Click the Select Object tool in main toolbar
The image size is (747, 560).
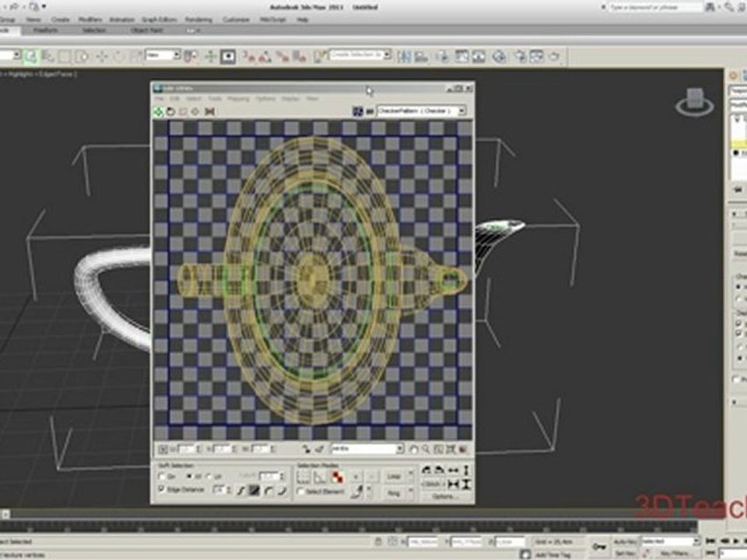tap(30, 57)
